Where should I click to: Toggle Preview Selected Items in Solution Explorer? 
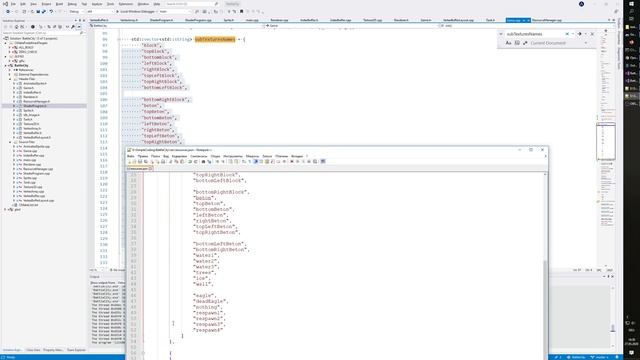pos(78,27)
